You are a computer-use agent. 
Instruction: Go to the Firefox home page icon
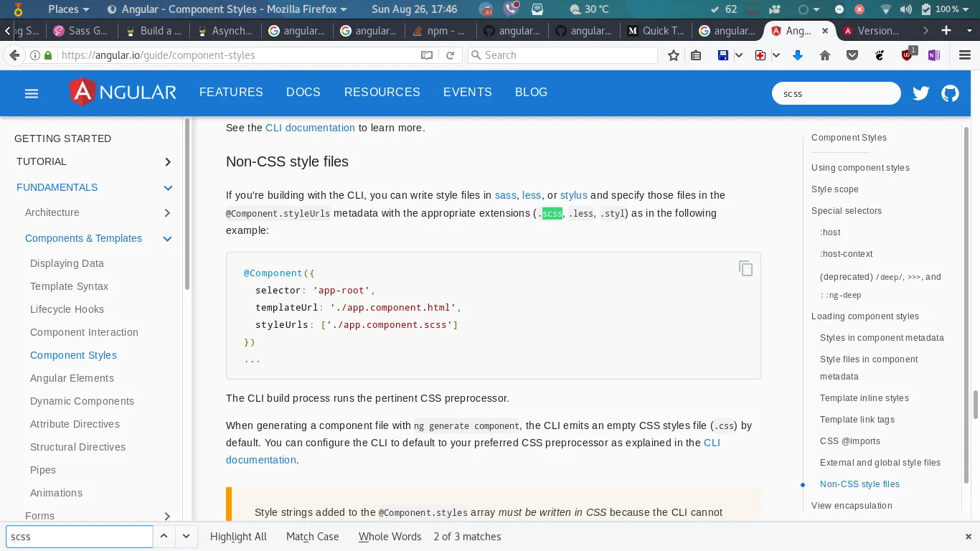coord(825,55)
